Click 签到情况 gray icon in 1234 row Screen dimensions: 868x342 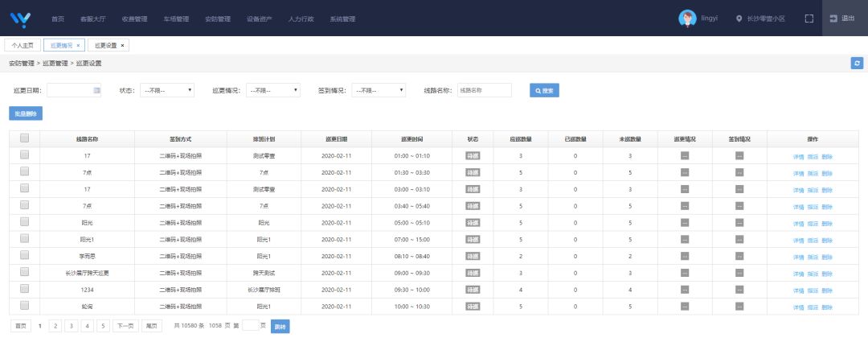point(739,290)
